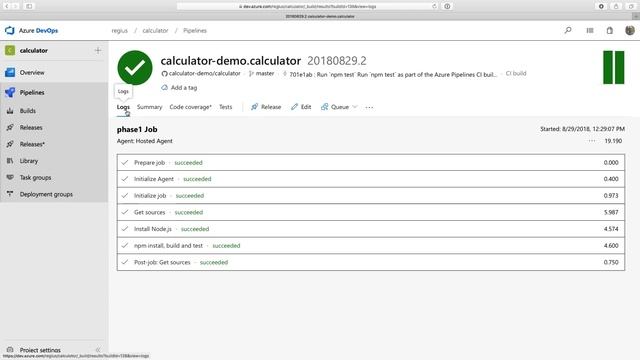The height and width of the screenshot is (360, 640).
Task: Open the work items list icon in header
Action: click(590, 30)
